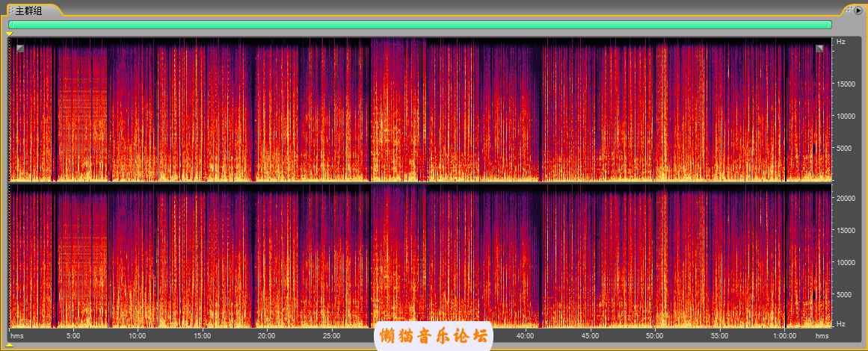The height and width of the screenshot is (351, 868).
Task: Click the hms label at the time ruler's left end
Action: [x=17, y=335]
